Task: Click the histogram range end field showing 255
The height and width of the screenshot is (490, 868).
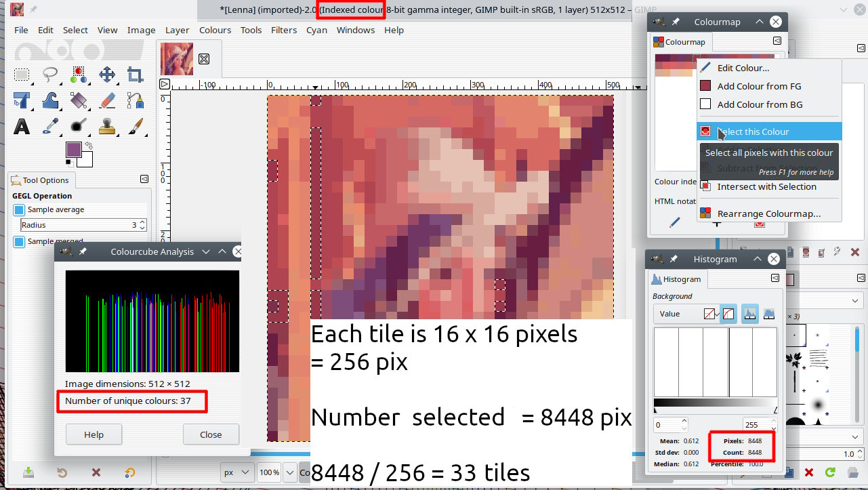Action: tap(759, 425)
